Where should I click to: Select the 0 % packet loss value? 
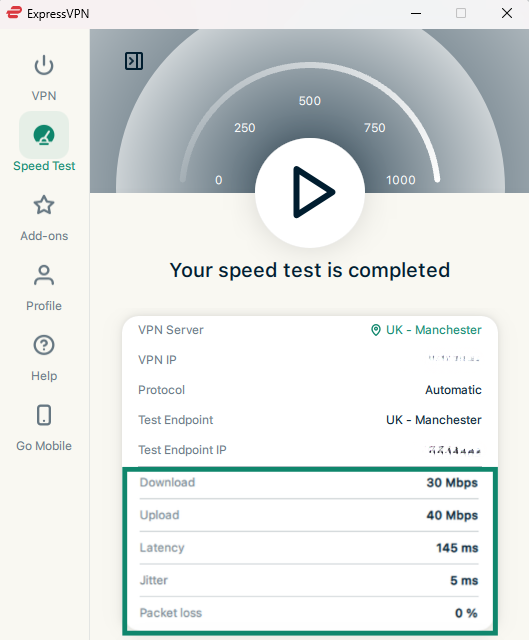tap(466, 613)
